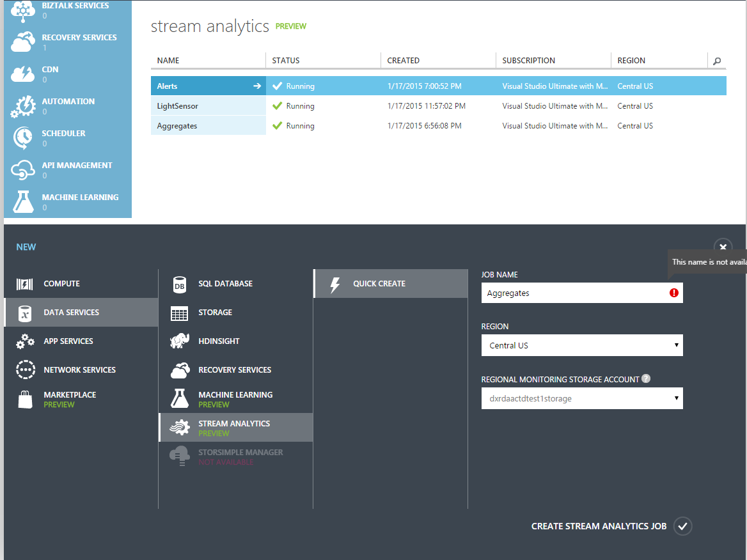747x560 pixels.
Task: Open BizTalk Services sidebar icon
Action: pos(23,10)
